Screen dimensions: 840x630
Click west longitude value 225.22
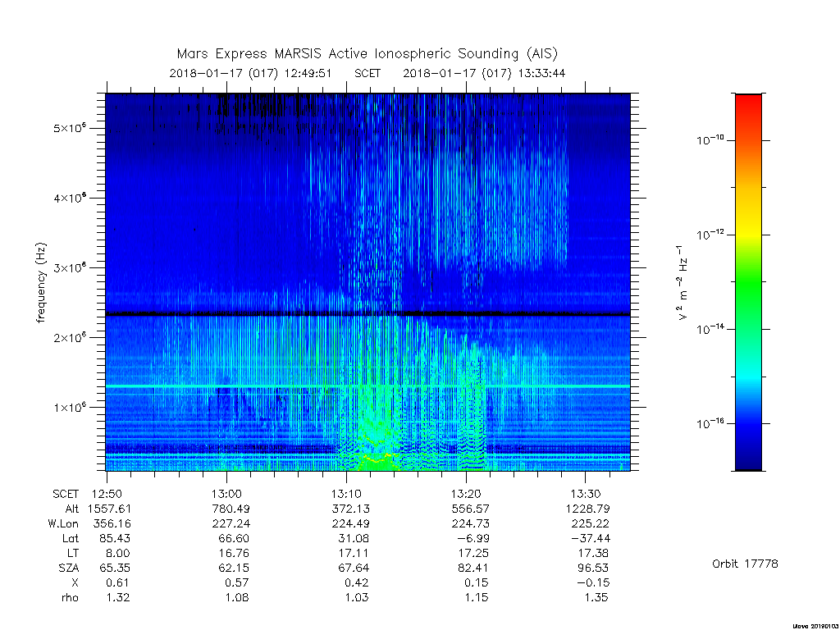pyautogui.click(x=591, y=523)
